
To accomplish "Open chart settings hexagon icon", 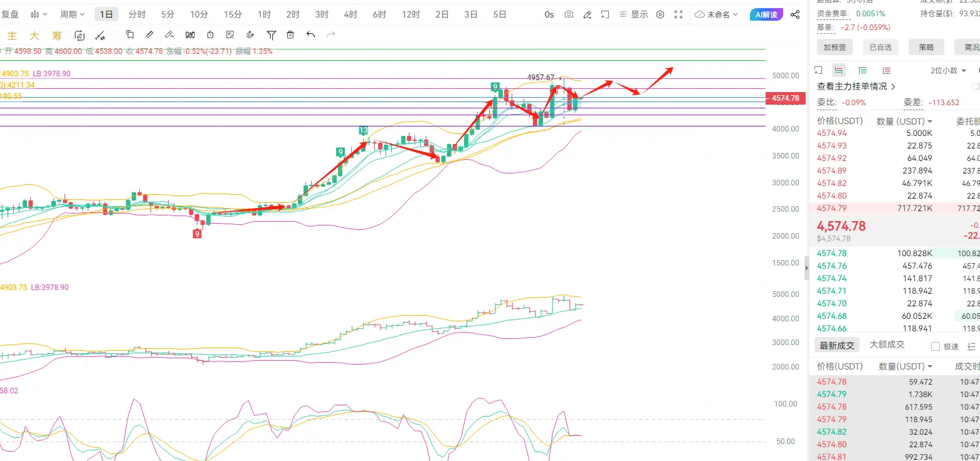I will tap(660, 14).
